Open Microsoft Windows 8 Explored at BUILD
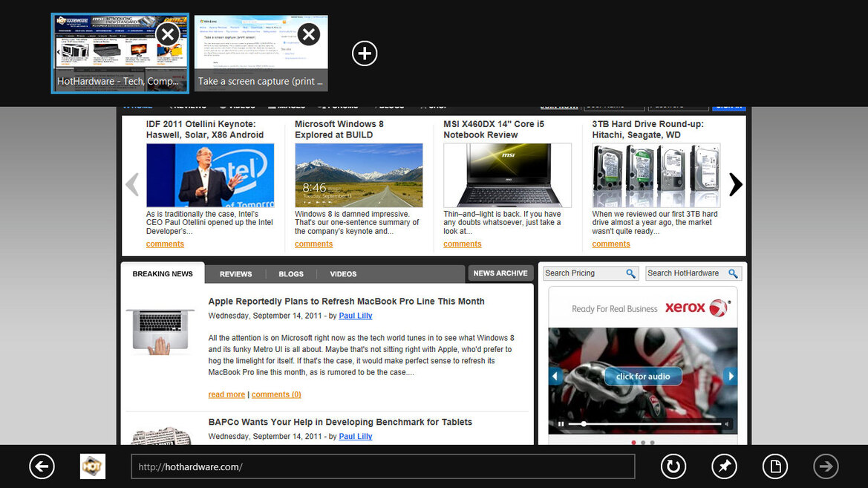 339,129
